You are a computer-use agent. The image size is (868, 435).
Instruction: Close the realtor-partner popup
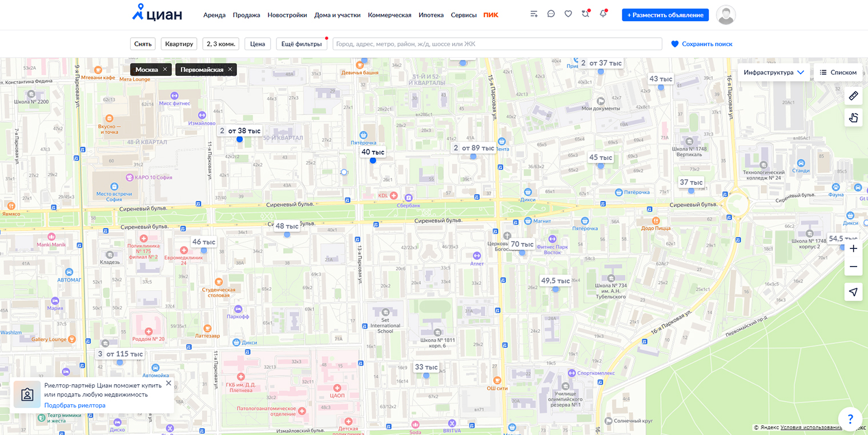click(168, 383)
